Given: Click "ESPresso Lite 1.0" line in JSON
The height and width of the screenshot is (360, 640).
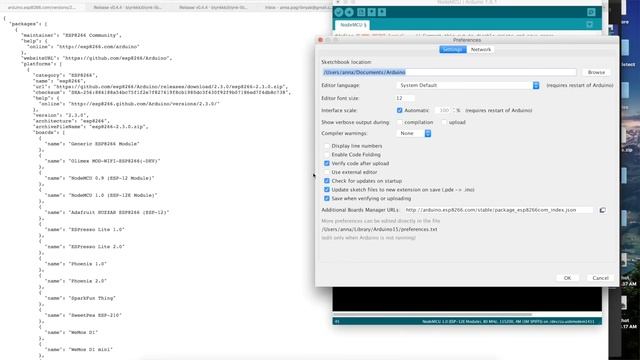Looking at the screenshot, I should (85, 229).
